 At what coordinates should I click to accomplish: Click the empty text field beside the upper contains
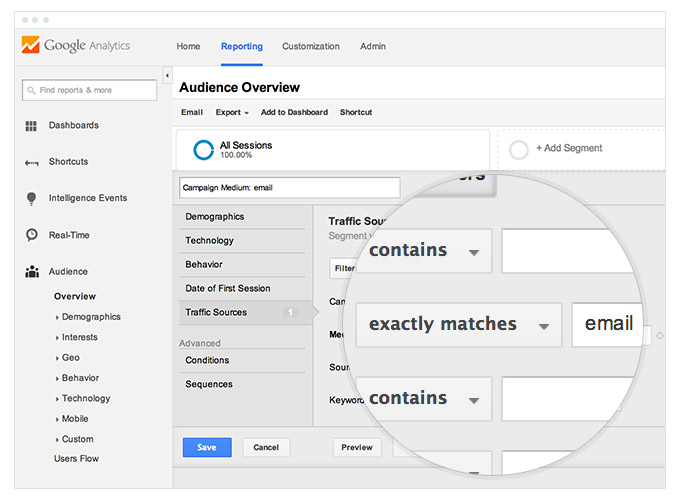(x=567, y=251)
